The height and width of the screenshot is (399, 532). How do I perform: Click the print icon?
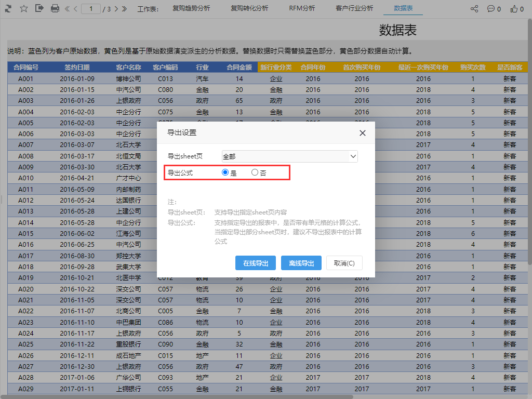pyautogui.click(x=55, y=8)
